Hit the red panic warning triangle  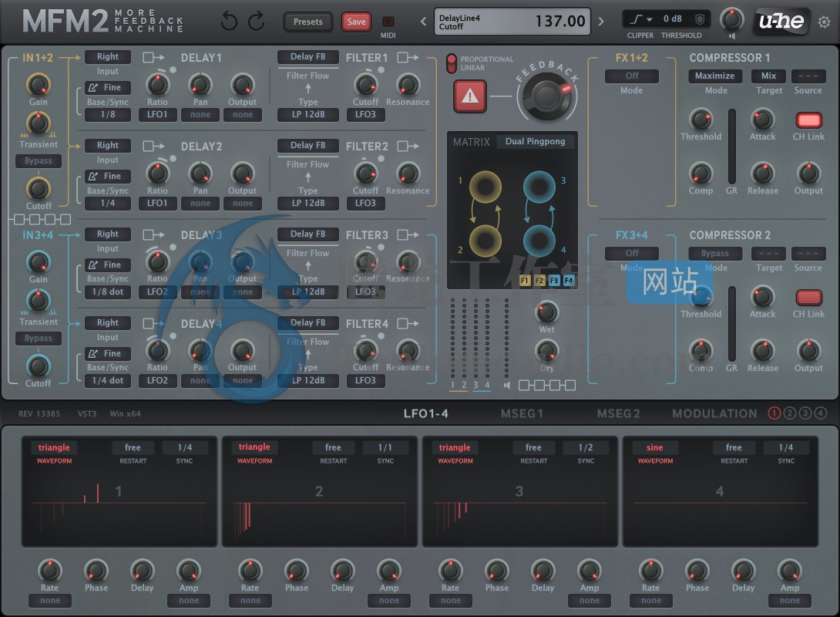click(x=470, y=96)
